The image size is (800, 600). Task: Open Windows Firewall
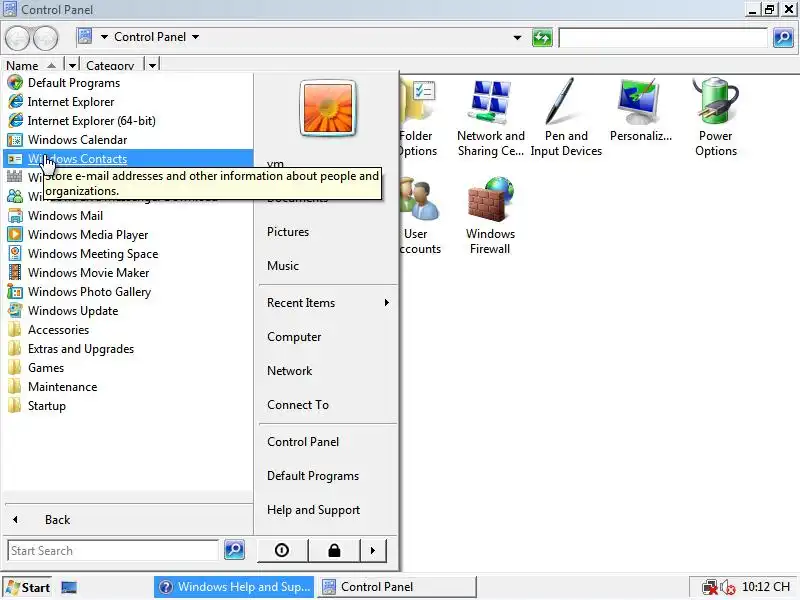click(490, 215)
